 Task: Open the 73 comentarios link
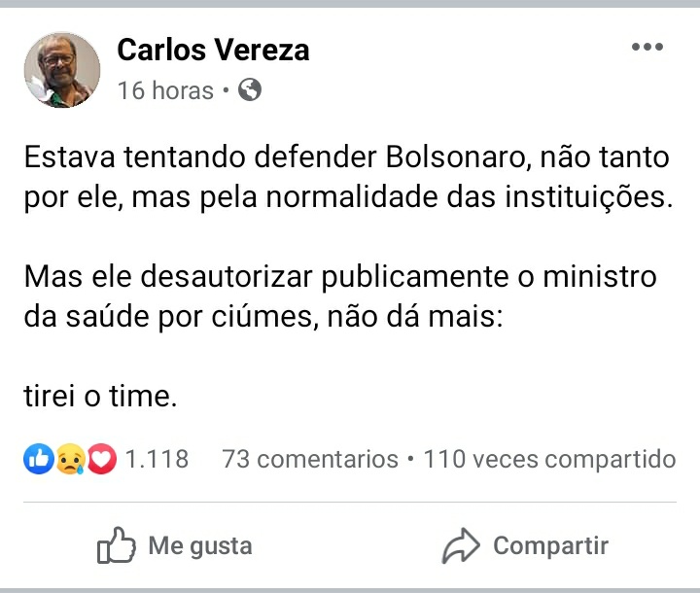point(310,459)
